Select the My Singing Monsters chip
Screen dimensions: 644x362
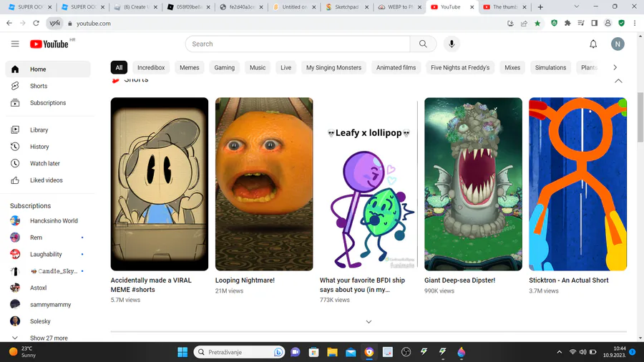click(x=333, y=68)
